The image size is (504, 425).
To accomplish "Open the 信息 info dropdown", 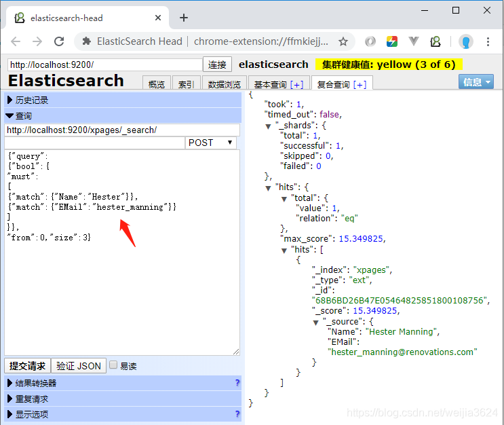I will click(476, 81).
